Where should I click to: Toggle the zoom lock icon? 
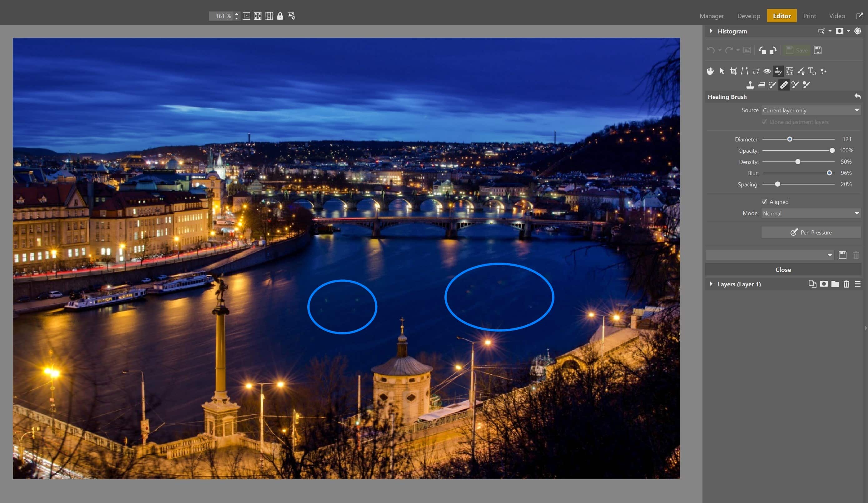click(280, 16)
